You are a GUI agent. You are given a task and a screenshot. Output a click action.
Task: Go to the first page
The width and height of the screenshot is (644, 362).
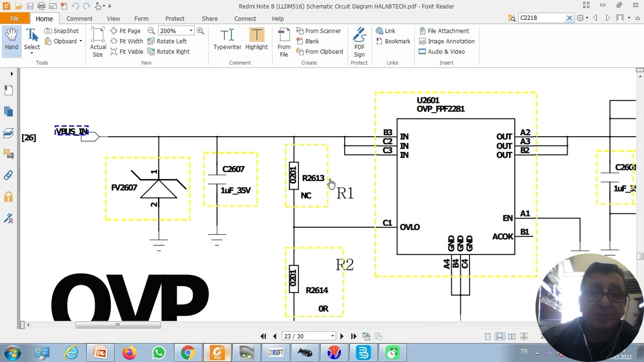[x=263, y=336]
